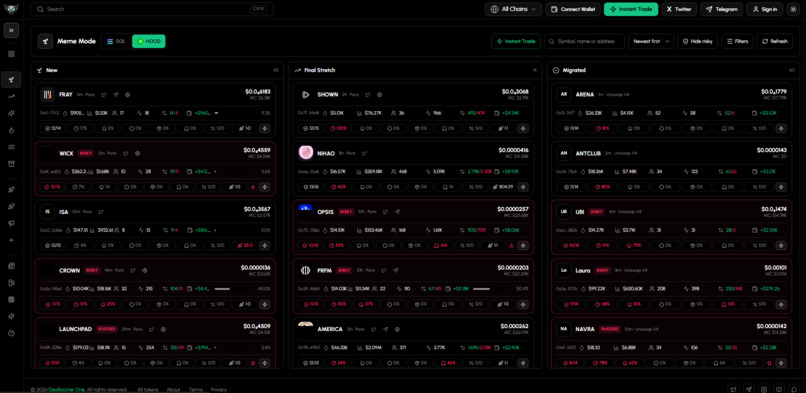
Task: Click the Migrated column header
Action: 574,70
